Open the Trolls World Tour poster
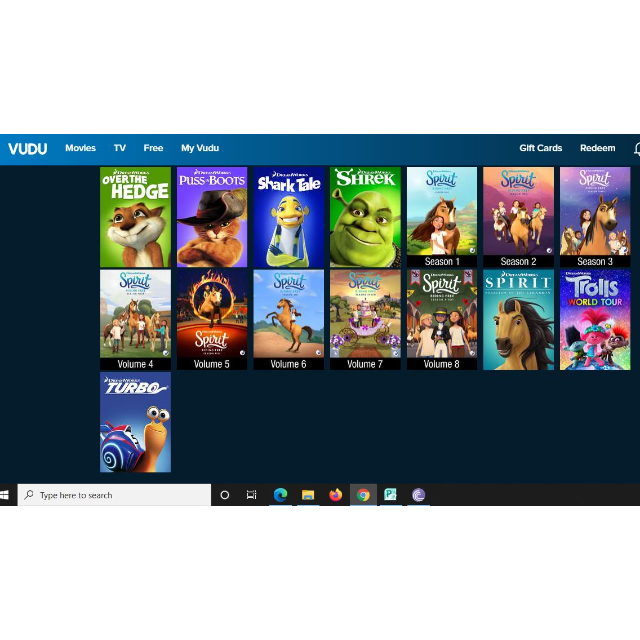 point(595,320)
